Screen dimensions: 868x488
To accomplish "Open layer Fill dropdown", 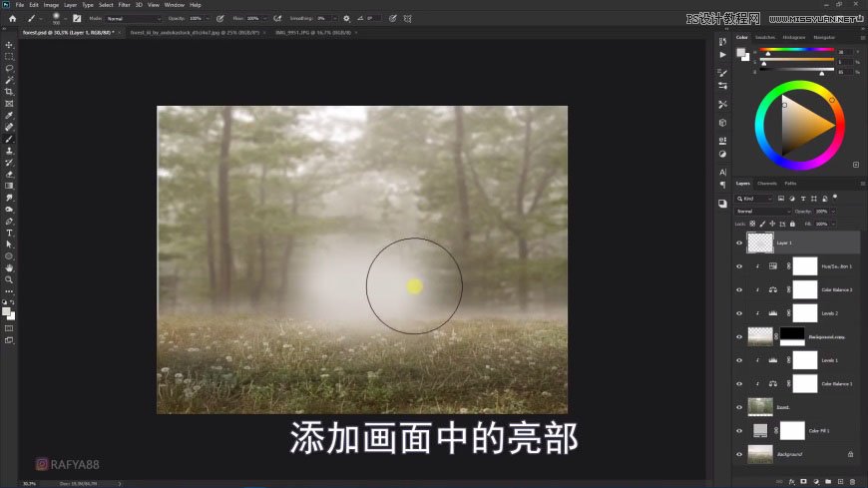I will pos(833,224).
